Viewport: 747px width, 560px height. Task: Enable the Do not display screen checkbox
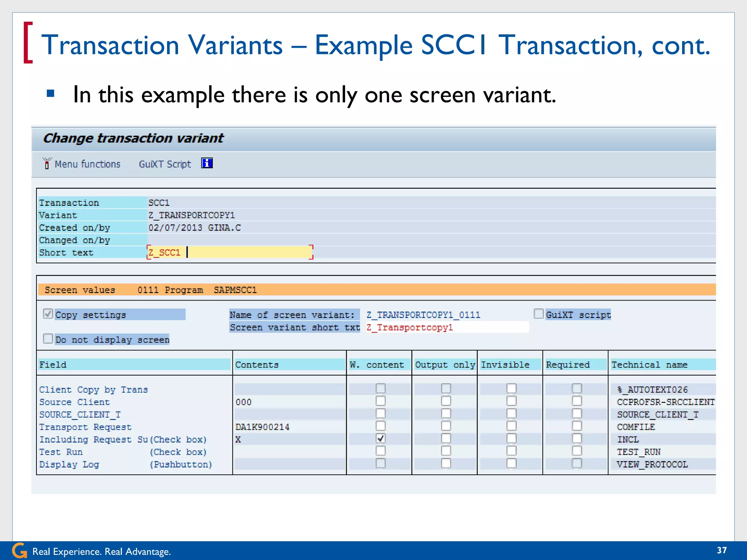pyautogui.click(x=48, y=339)
